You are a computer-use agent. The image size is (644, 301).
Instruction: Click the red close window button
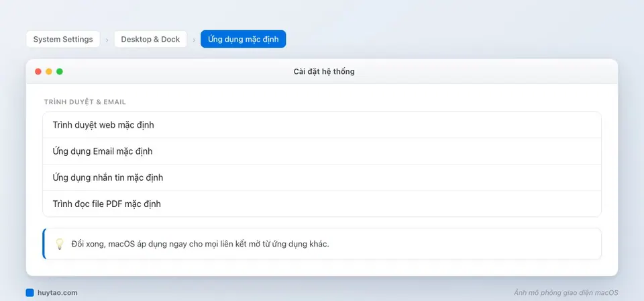(x=38, y=71)
